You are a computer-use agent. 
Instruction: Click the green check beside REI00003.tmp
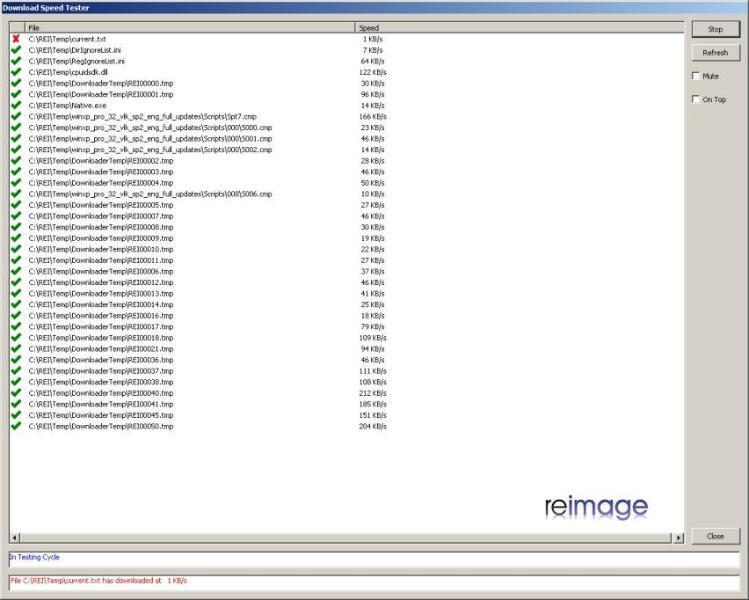click(x=16, y=171)
